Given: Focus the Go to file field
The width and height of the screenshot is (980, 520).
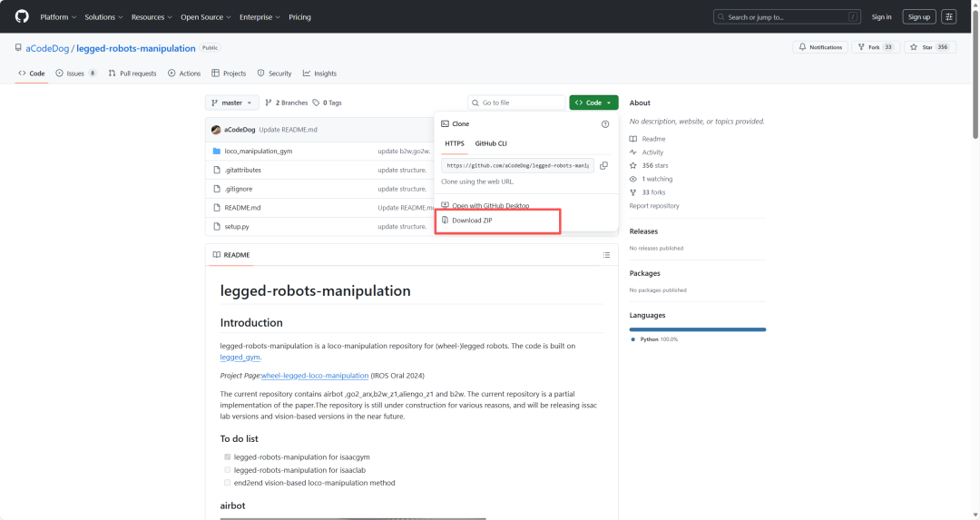Looking at the screenshot, I should click(x=516, y=103).
